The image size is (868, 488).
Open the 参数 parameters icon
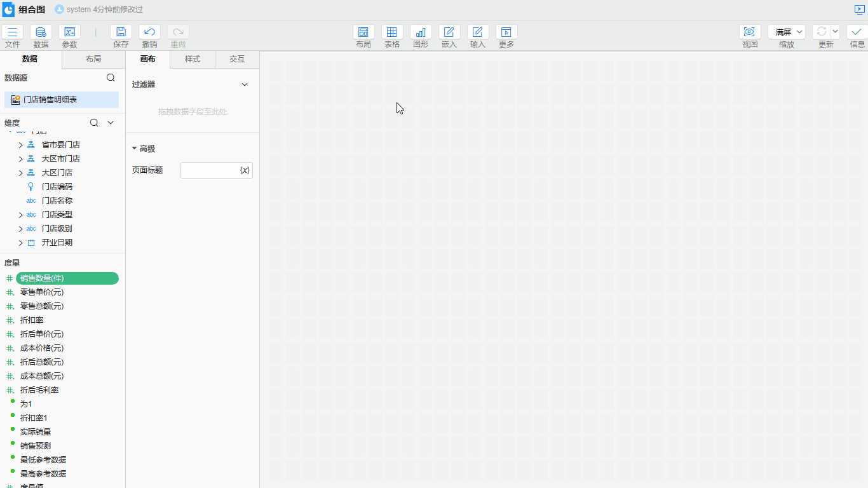[69, 32]
